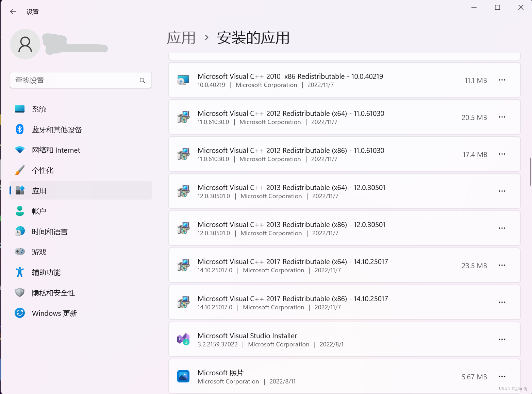Select the highlighted 应用 sidebar item
532x394 pixels.
coord(39,190)
